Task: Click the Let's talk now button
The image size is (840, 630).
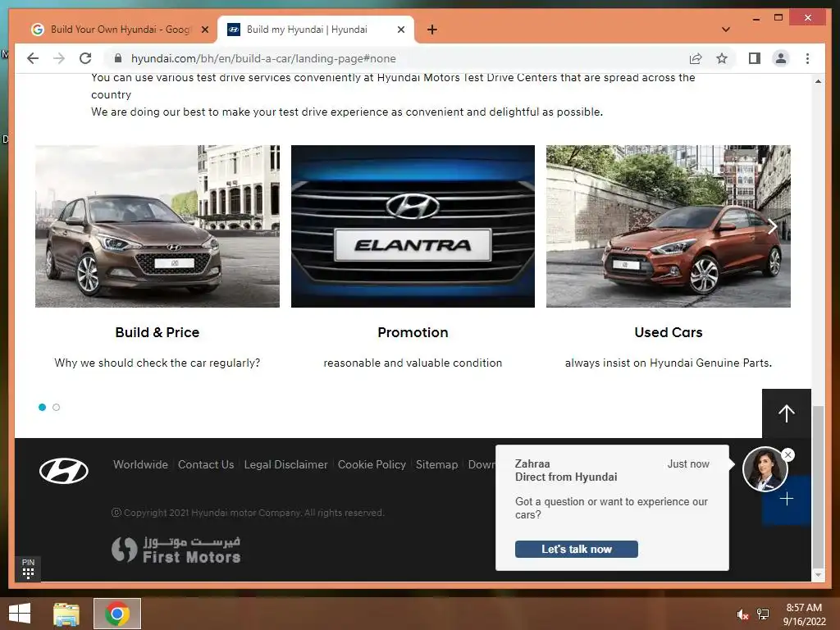Action: (577, 549)
